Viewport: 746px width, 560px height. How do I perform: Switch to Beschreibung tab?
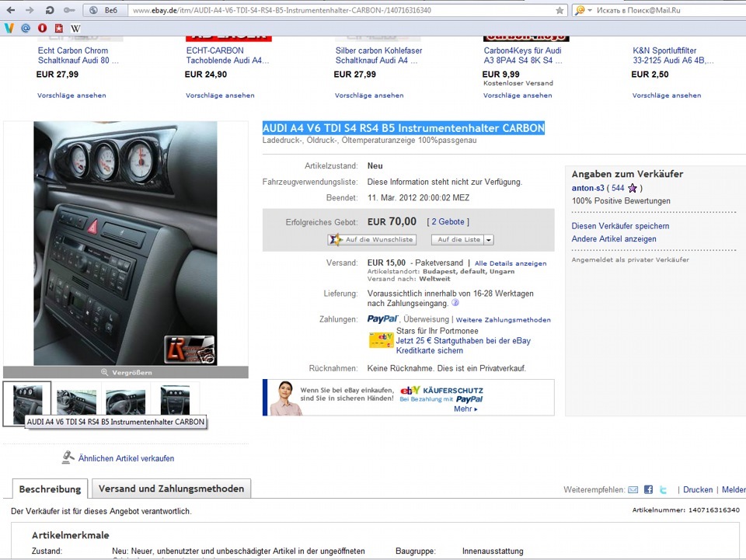[50, 489]
